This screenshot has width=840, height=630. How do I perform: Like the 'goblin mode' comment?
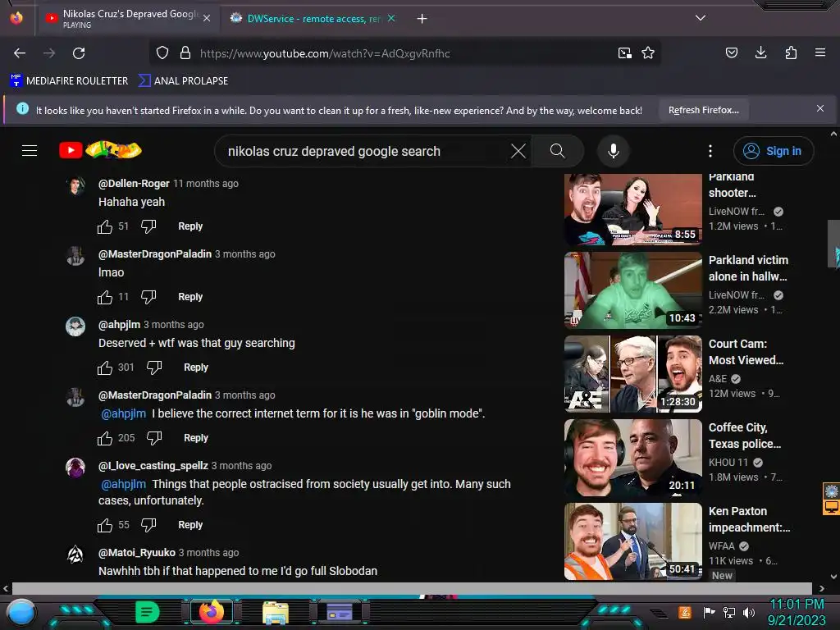[x=105, y=438]
